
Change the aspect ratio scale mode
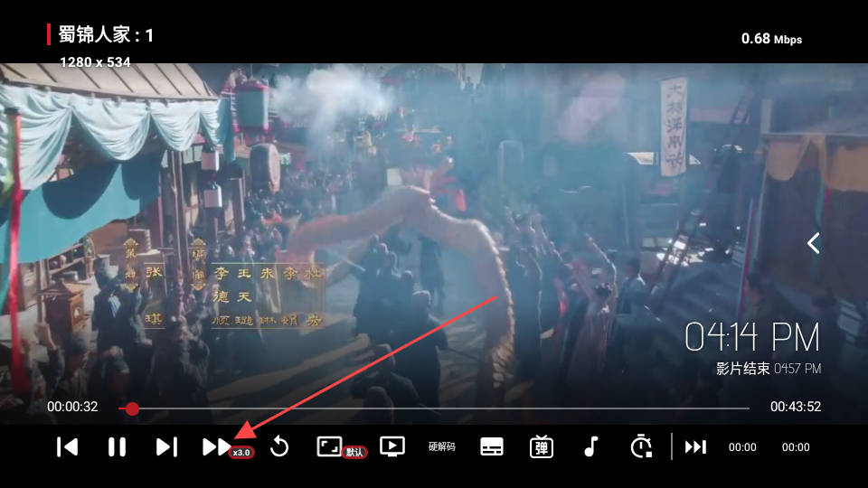pyautogui.click(x=329, y=446)
